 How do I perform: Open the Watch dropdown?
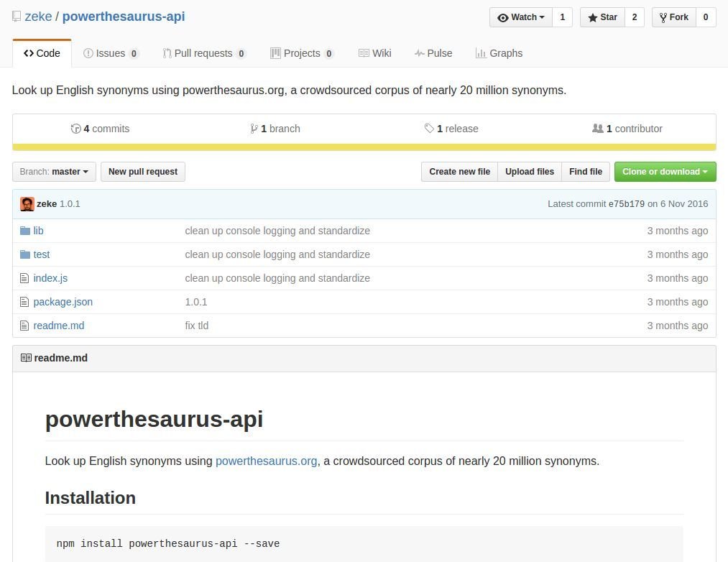(521, 17)
